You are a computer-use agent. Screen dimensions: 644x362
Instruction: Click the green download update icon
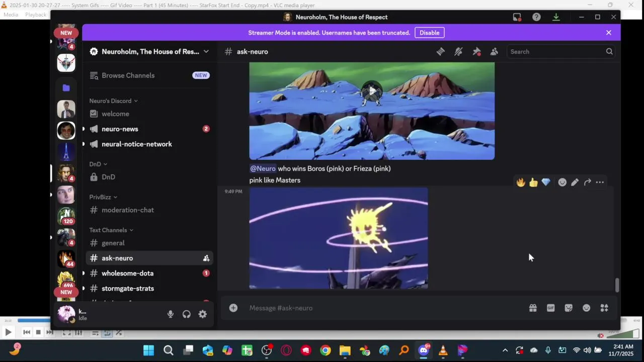pos(556,17)
